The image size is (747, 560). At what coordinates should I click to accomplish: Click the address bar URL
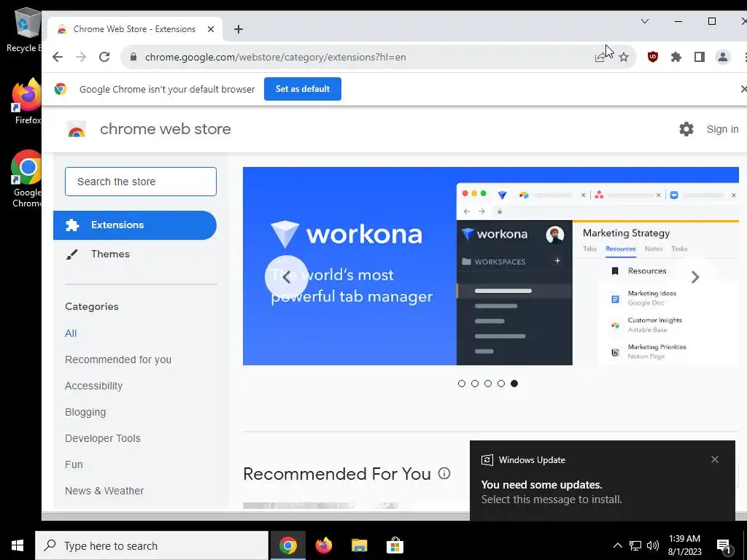pyautogui.click(x=275, y=57)
